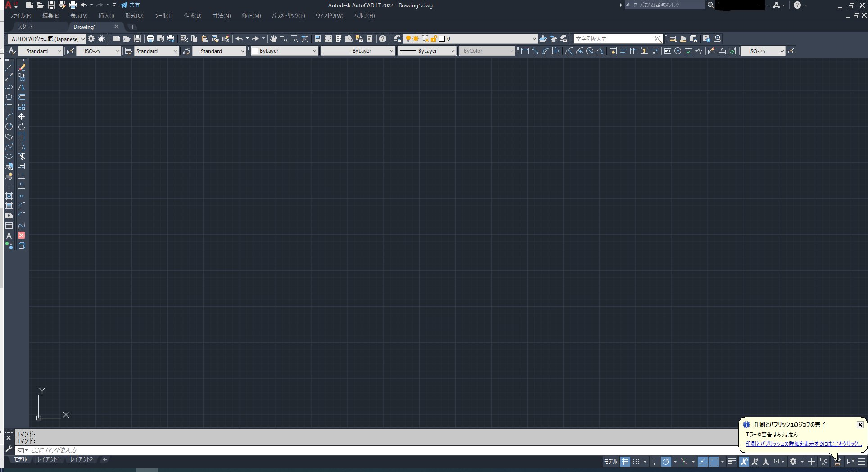Image resolution: width=868 pixels, height=472 pixels.
Task: Close the plot completion notification balloon
Action: (x=860, y=425)
